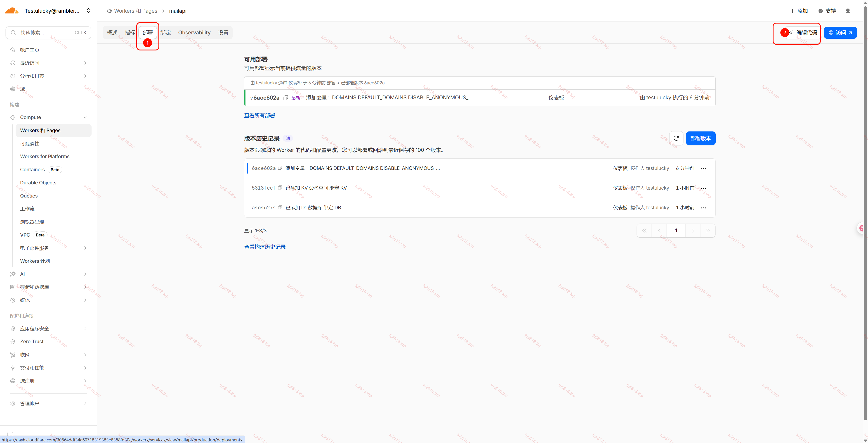Open Containers Beta in sidebar
The image size is (868, 443).
click(40, 170)
